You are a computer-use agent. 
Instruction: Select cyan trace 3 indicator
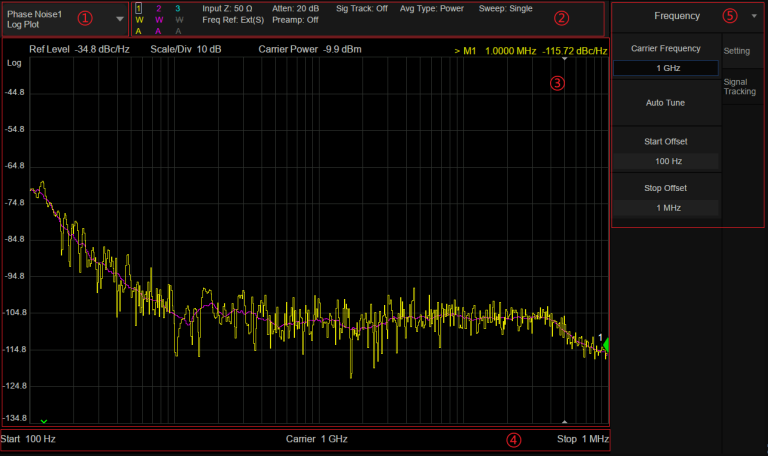(178, 8)
